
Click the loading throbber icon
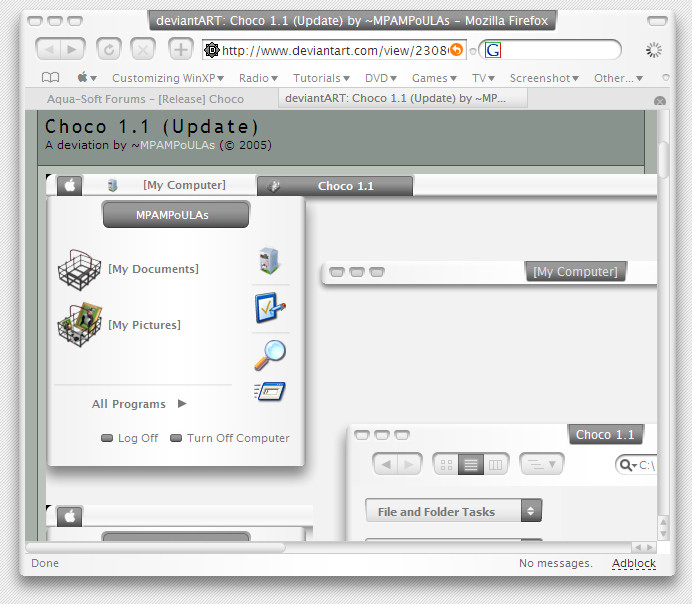654,50
